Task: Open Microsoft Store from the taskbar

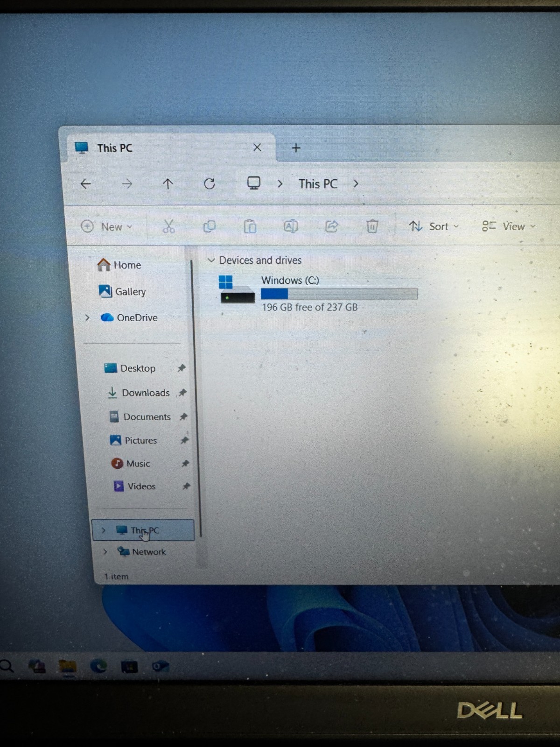Action: tap(129, 667)
